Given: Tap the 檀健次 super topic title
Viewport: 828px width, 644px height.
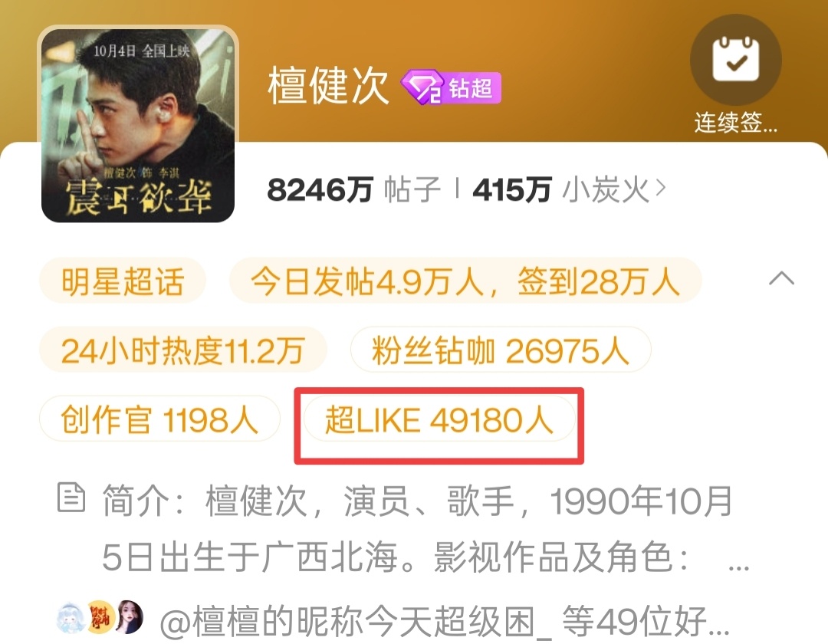Looking at the screenshot, I should [x=328, y=86].
